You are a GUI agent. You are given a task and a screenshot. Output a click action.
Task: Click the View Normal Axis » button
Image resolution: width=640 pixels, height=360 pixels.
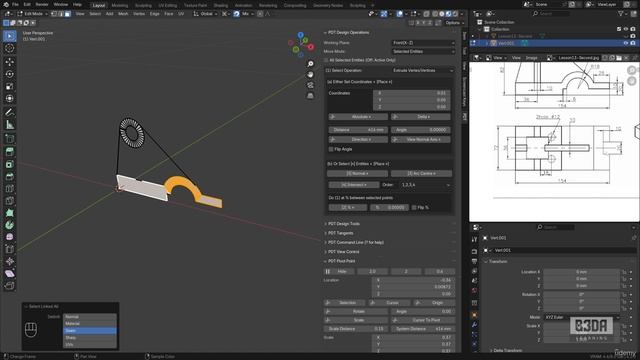point(421,140)
